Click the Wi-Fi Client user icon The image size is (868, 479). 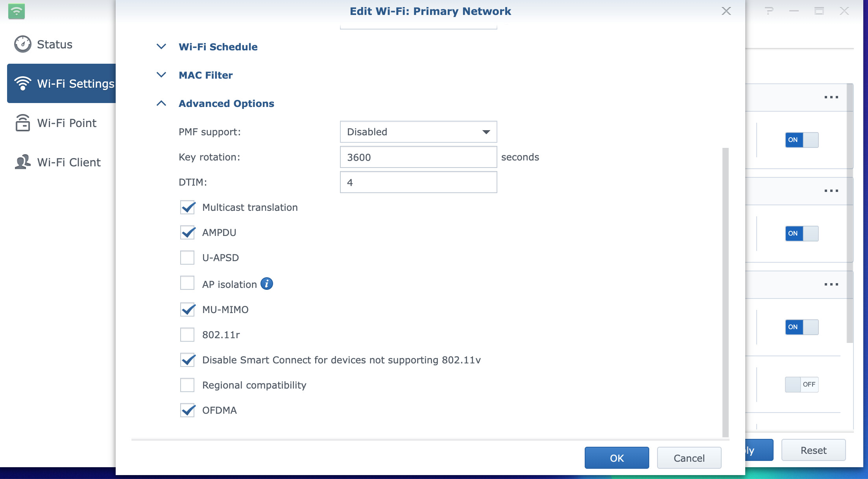[x=22, y=162]
